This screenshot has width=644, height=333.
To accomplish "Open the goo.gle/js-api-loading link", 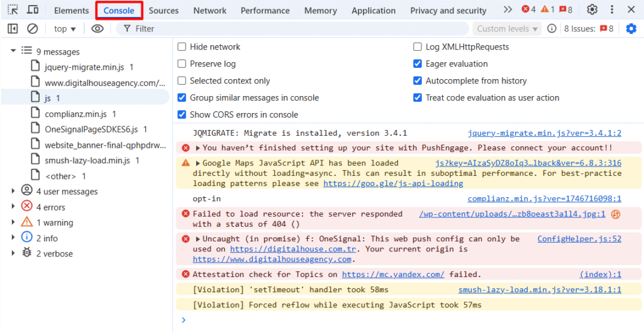I will (393, 183).
